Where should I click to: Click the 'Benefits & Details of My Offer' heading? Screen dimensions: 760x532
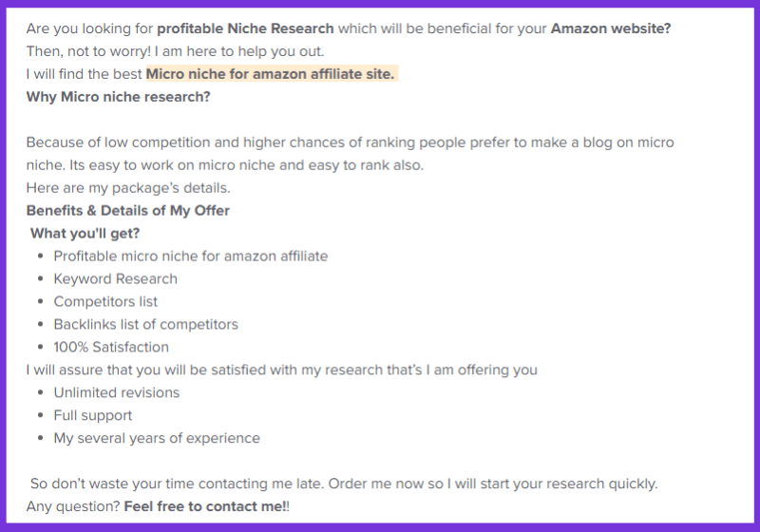point(128,211)
